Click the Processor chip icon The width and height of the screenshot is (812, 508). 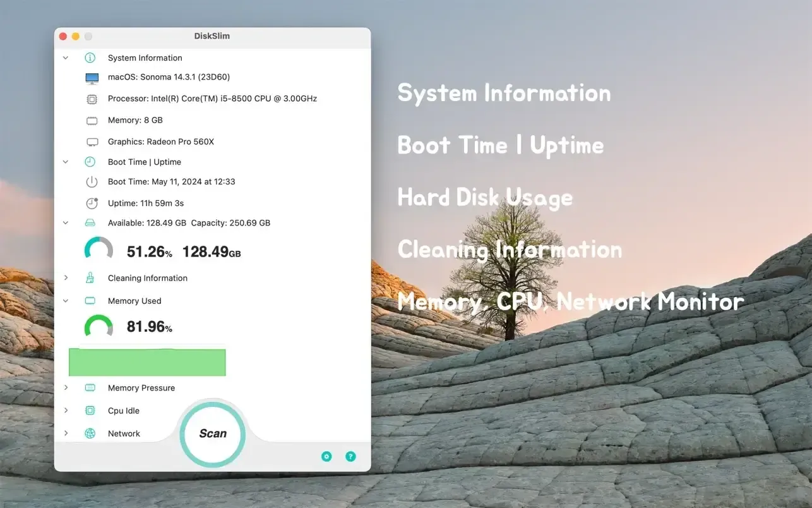[92, 99]
